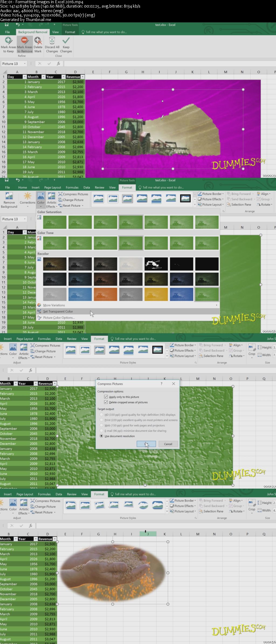Click Crop in the Compress Pictures dialog frame
The image size is (276, 644).
tap(252, 351)
